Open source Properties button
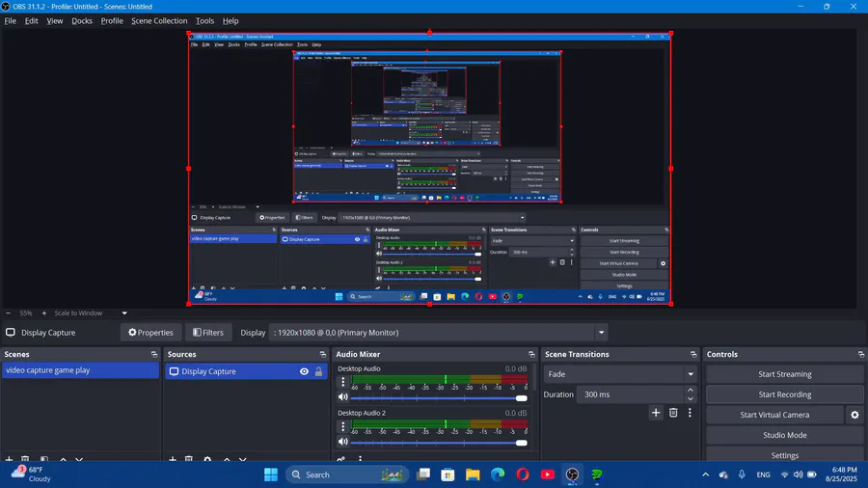868x488 pixels. click(x=150, y=333)
